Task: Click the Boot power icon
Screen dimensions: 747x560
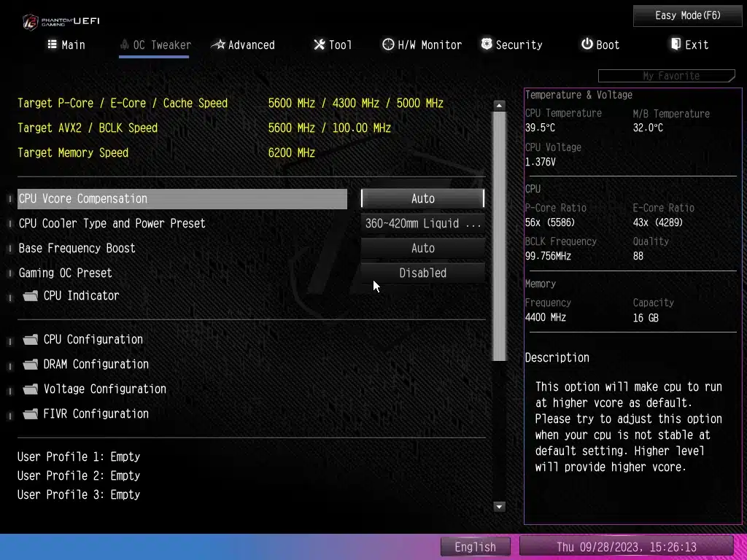Action: tap(587, 44)
